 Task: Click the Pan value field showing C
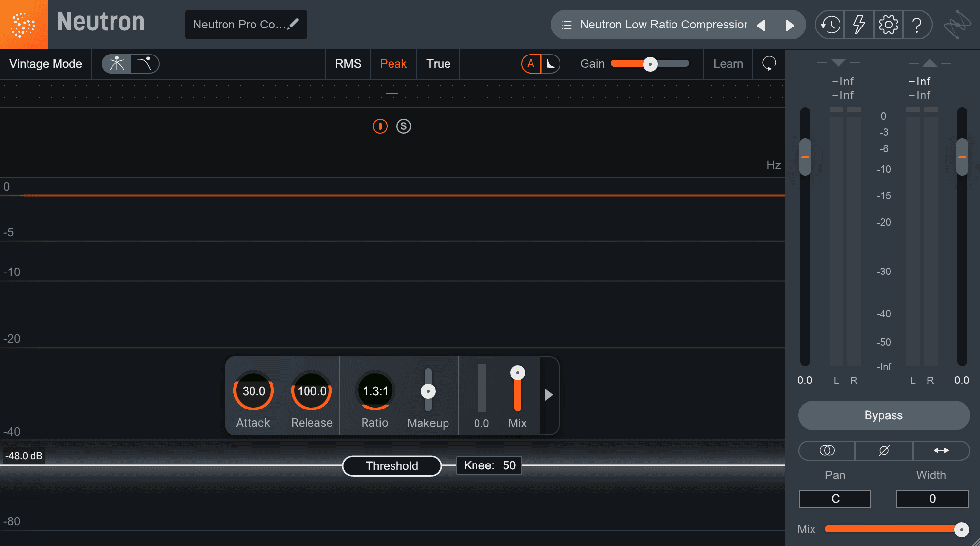click(x=835, y=499)
